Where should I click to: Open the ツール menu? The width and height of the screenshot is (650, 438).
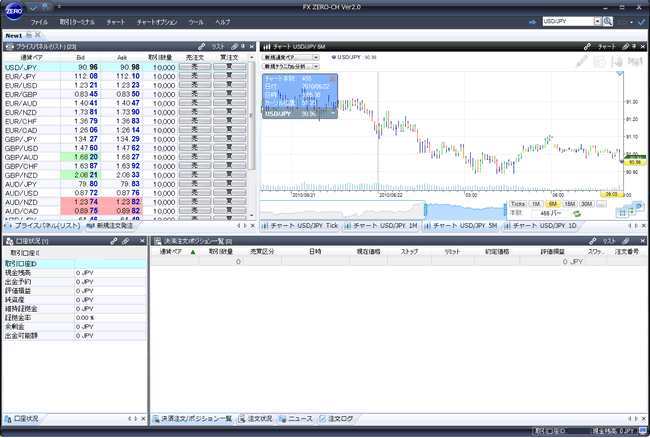pos(196,22)
